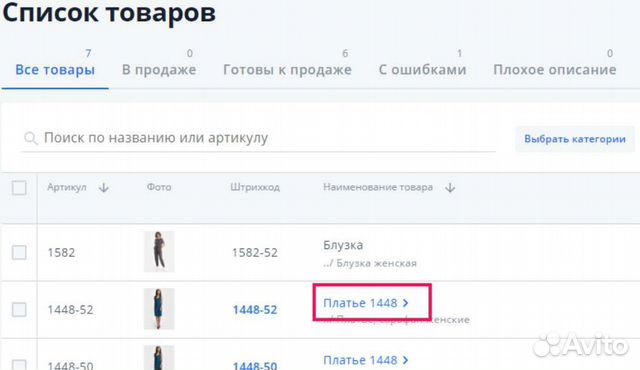Open the Блузка product photo thumbnail
The image size is (640, 370).
(159, 252)
